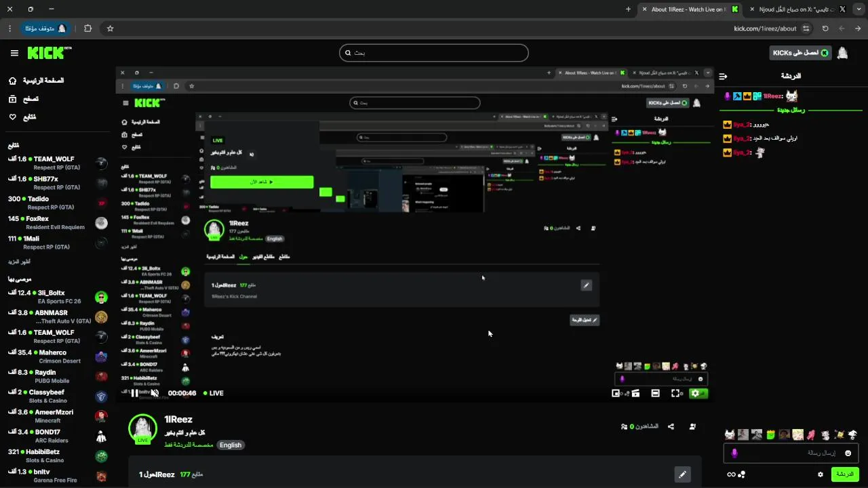Open the Following heart item in sidebar
The height and width of the screenshot is (488, 868).
[x=22, y=117]
